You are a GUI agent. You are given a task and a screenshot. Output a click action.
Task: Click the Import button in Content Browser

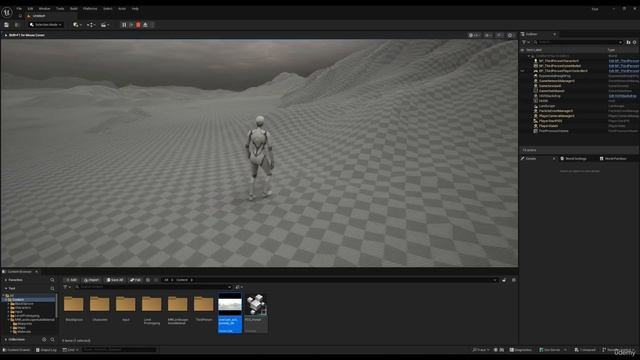(x=91, y=280)
